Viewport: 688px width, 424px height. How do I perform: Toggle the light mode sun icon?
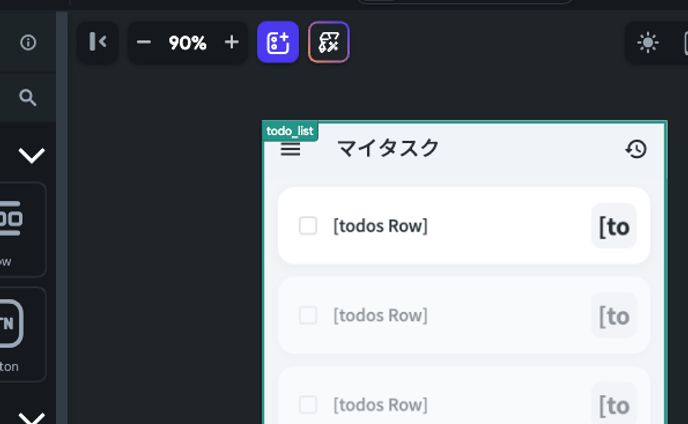coord(648,43)
